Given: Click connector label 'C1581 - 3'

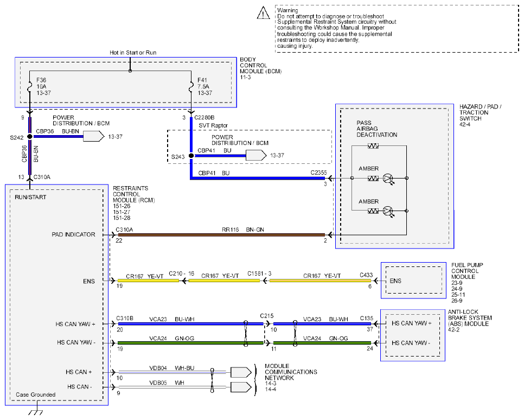Looking at the screenshot, I should [x=259, y=273].
